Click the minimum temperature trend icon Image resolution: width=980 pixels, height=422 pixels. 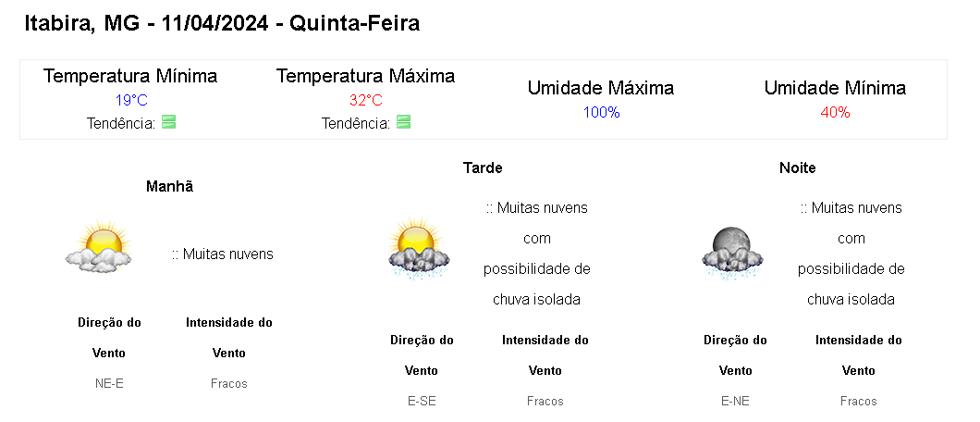(x=168, y=122)
